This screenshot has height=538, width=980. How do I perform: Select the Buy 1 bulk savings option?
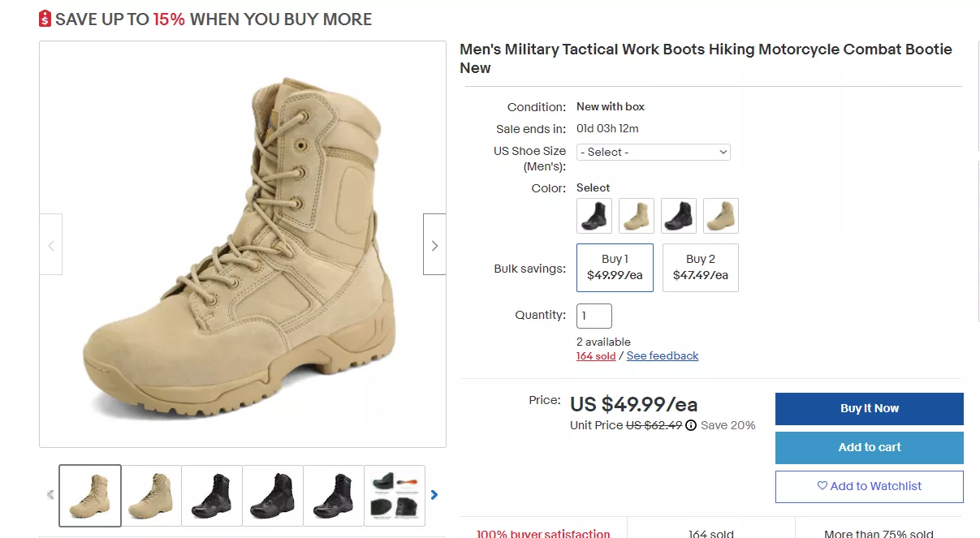pos(615,267)
